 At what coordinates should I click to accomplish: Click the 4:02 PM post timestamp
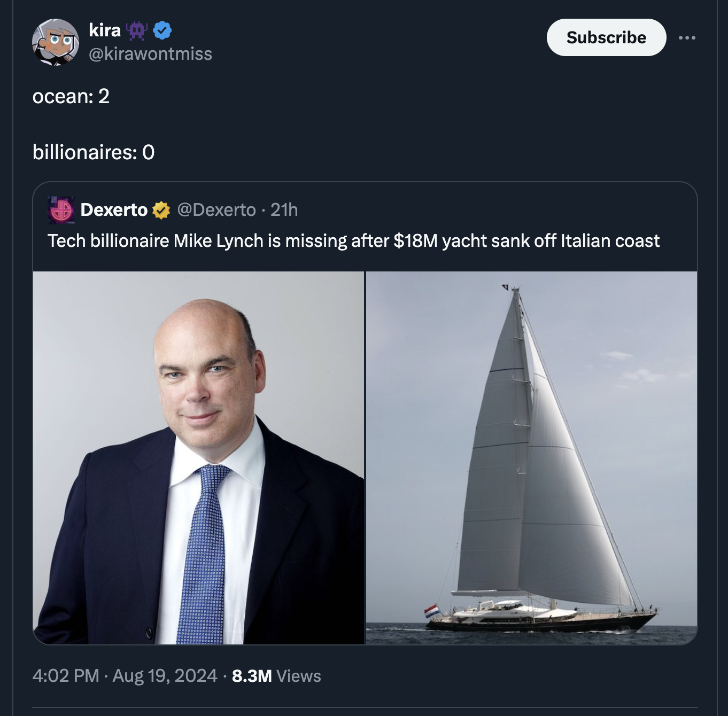(66, 676)
